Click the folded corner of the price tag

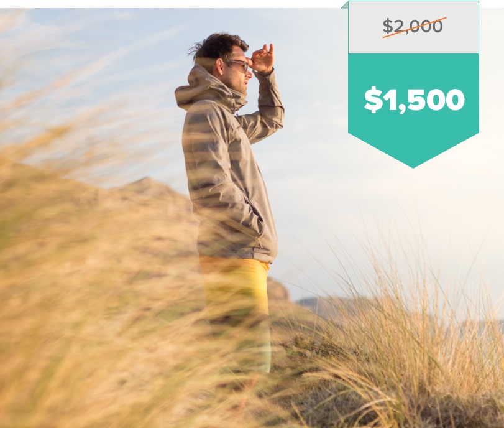[345, 5]
